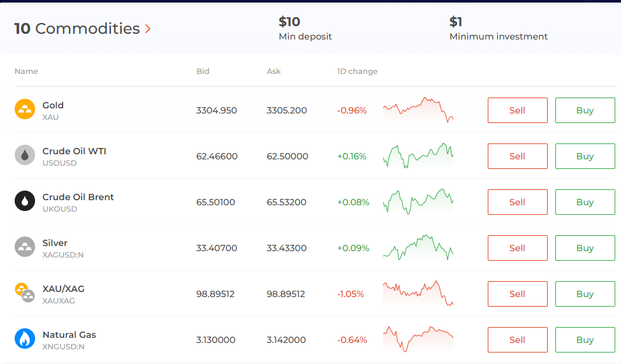This screenshot has height=364, width=621.
Task: Click the Crude Oil WTI drop icon
Action: tap(25, 155)
